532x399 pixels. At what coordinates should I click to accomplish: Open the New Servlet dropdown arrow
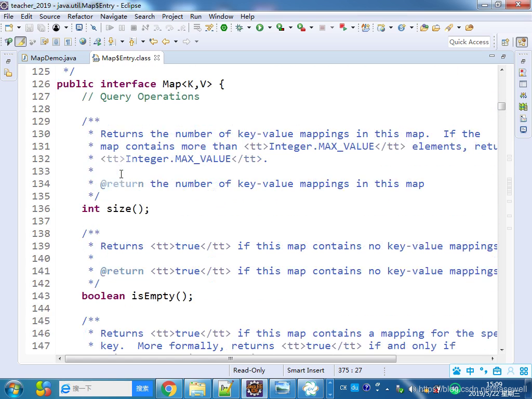411,28
